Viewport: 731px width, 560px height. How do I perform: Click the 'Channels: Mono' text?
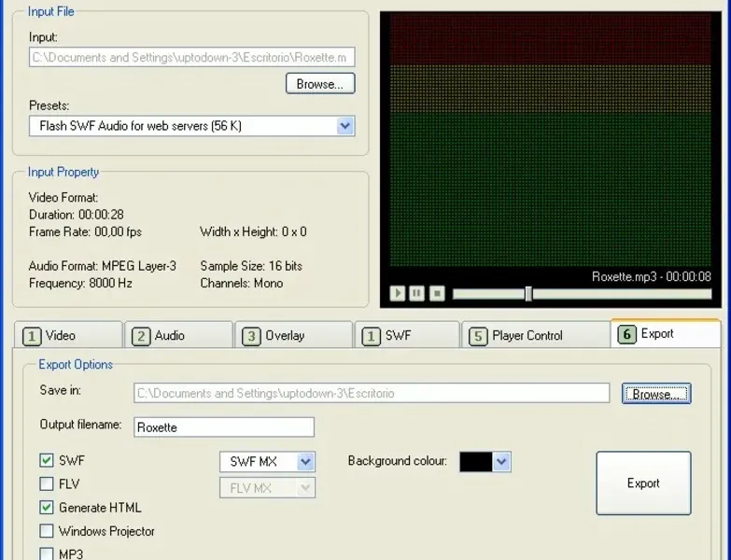(x=242, y=283)
